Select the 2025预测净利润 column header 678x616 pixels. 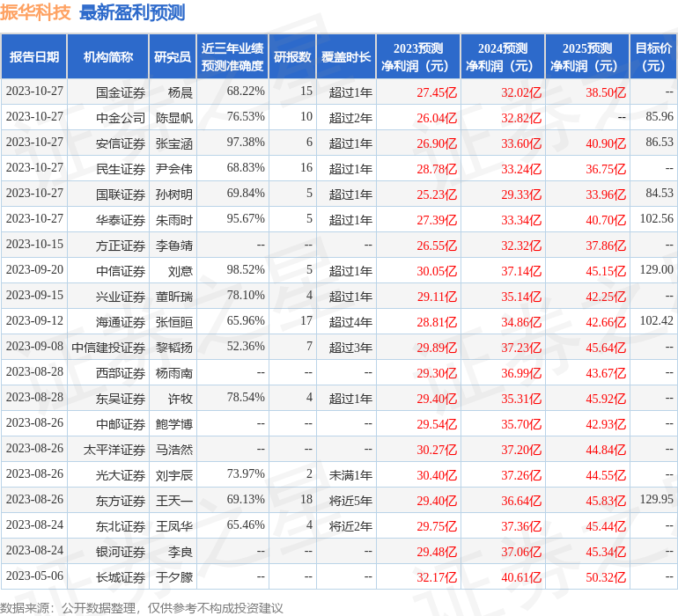[x=587, y=56]
